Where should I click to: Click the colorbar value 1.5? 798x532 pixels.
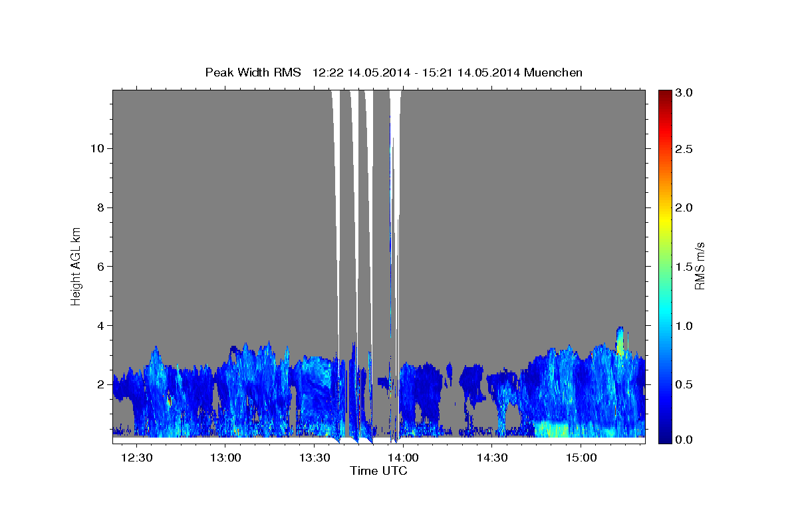pos(685,267)
